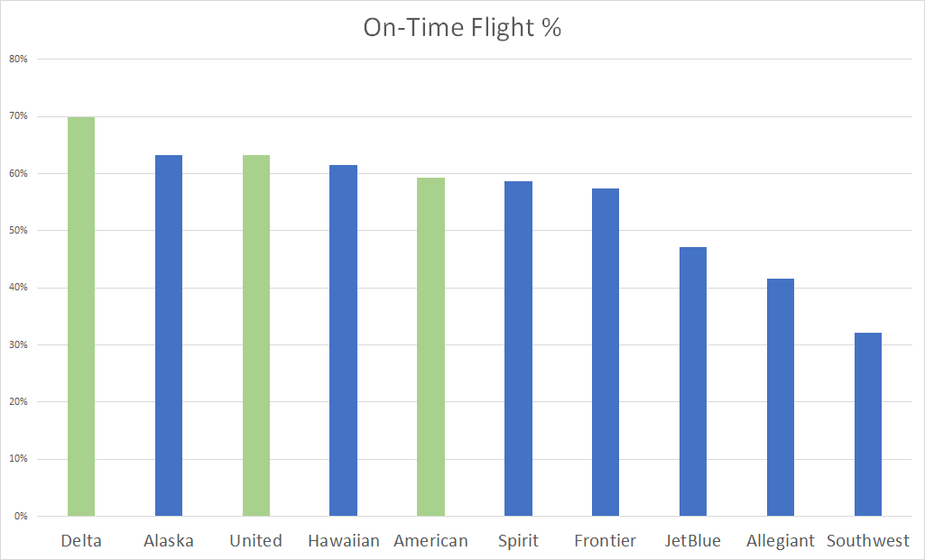Click the Southwest bar

pyautogui.click(x=867, y=425)
